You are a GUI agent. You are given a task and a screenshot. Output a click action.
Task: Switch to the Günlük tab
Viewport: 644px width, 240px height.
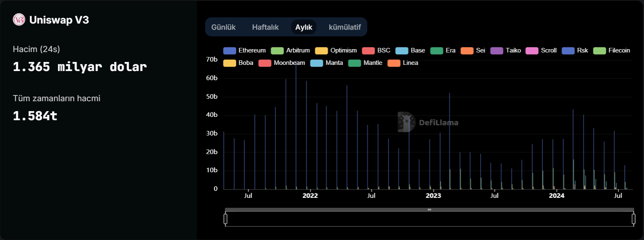(x=223, y=27)
